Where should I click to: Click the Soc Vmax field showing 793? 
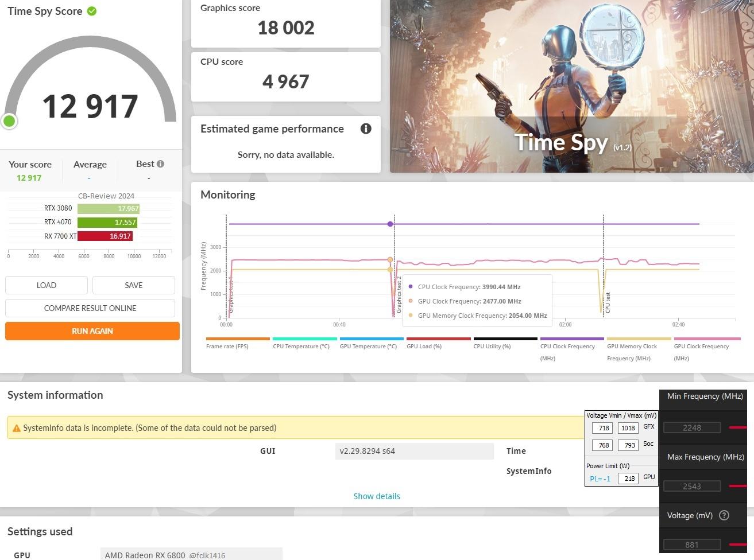pos(628,445)
